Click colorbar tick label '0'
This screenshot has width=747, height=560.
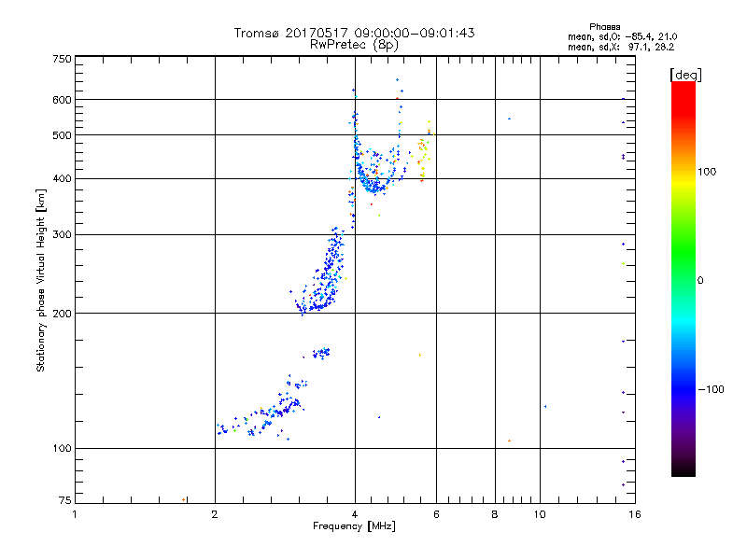(700, 281)
